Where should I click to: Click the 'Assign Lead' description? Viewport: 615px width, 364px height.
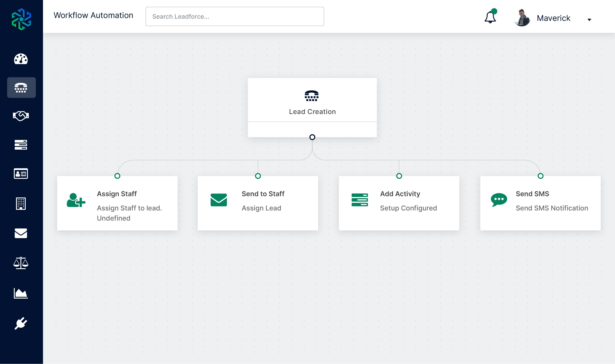[261, 208]
